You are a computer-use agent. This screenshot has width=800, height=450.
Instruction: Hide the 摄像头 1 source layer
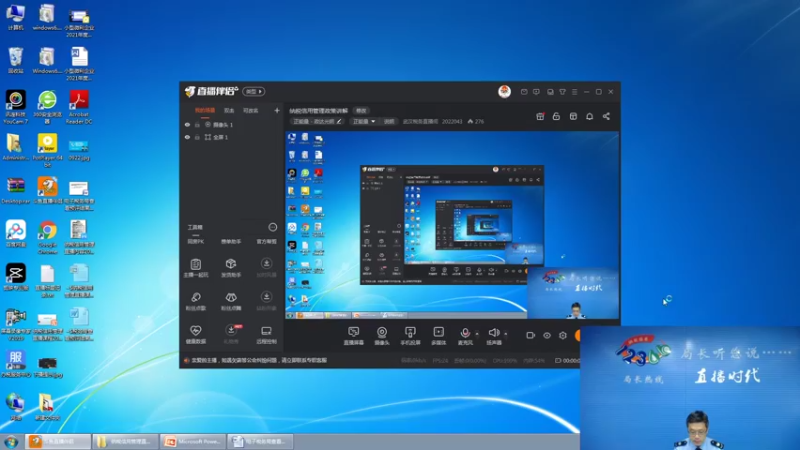[187, 124]
